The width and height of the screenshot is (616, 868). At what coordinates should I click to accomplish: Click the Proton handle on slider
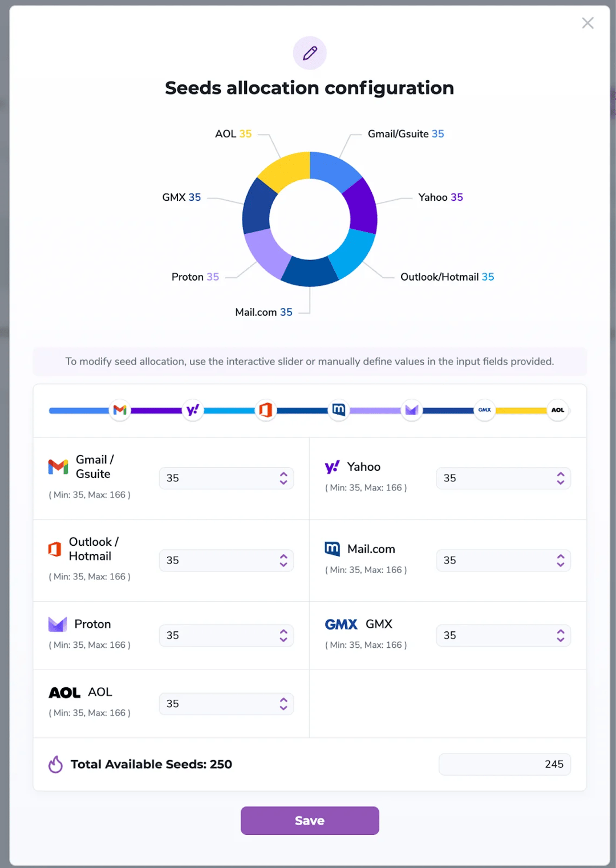pos(411,410)
